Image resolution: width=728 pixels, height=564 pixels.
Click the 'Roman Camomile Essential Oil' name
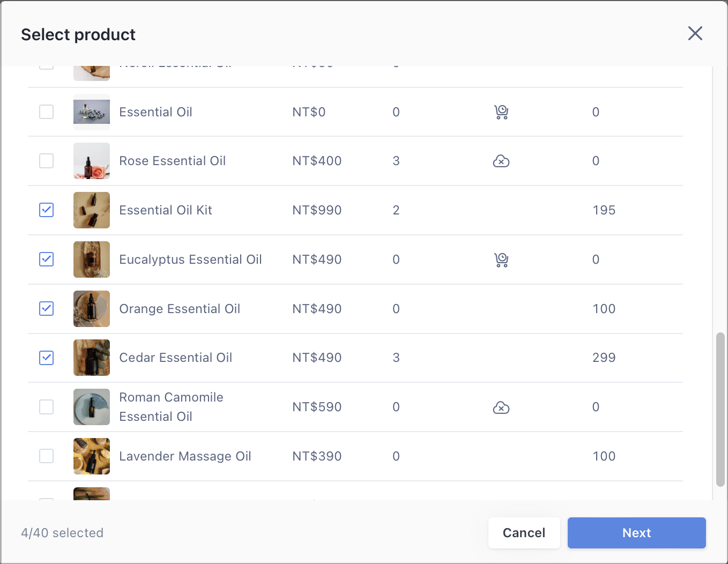[x=171, y=407]
